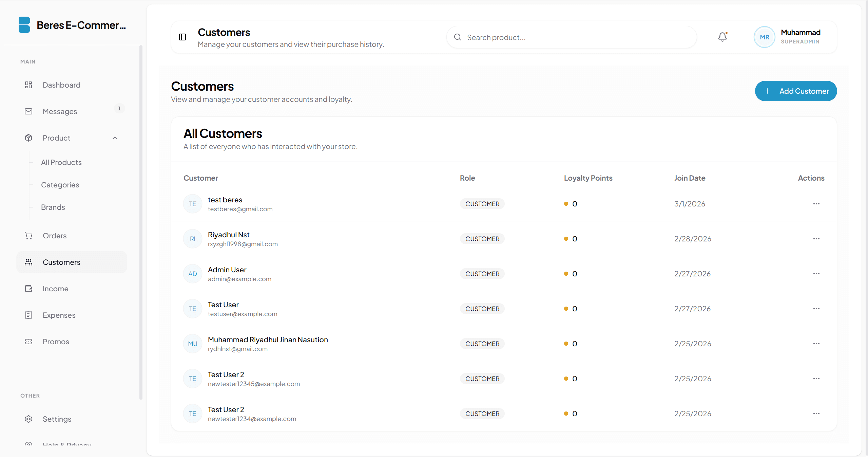Click the Customers people icon
868x457 pixels.
click(28, 262)
